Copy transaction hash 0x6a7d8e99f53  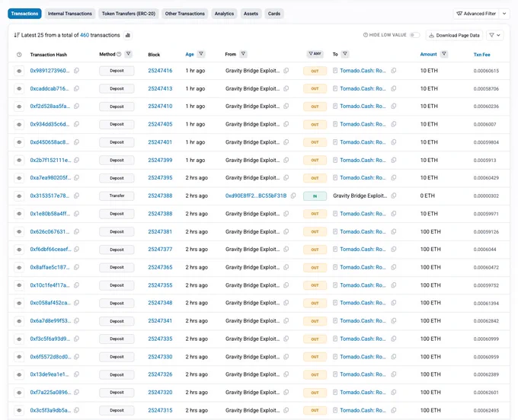pos(77,320)
